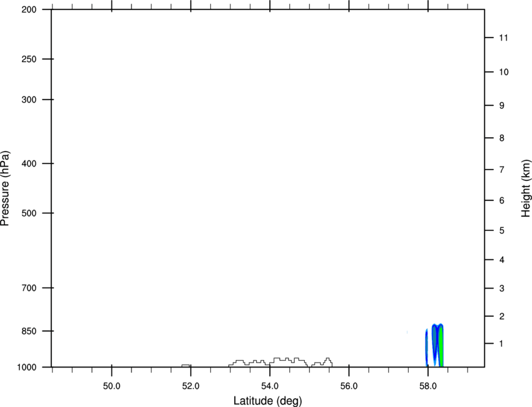Viewport: 532px width, 407px height.
Task: Click the 58.0 latitude tick label
Action: click(428, 386)
